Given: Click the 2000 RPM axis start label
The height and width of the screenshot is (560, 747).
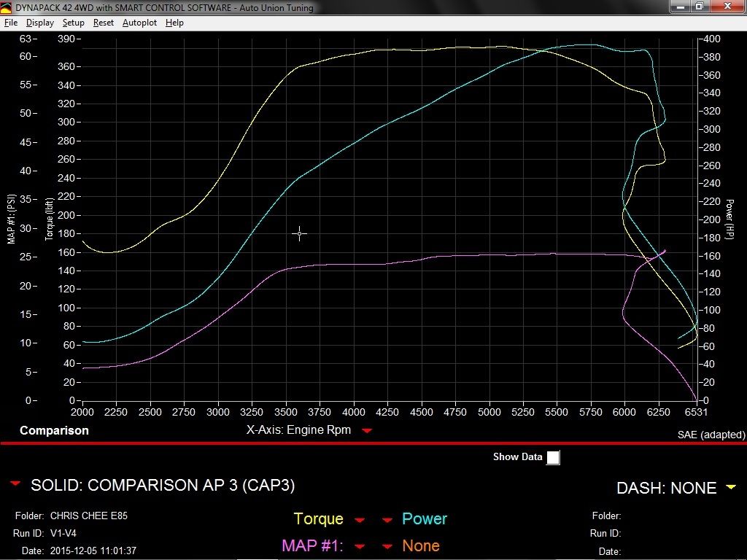Looking at the screenshot, I should [x=82, y=412].
